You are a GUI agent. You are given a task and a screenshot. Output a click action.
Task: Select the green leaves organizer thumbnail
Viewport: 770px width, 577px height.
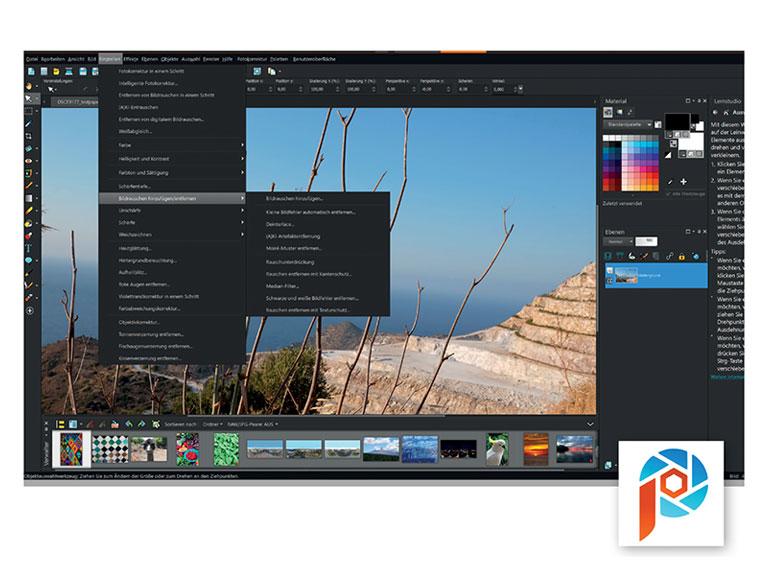[x=226, y=449]
